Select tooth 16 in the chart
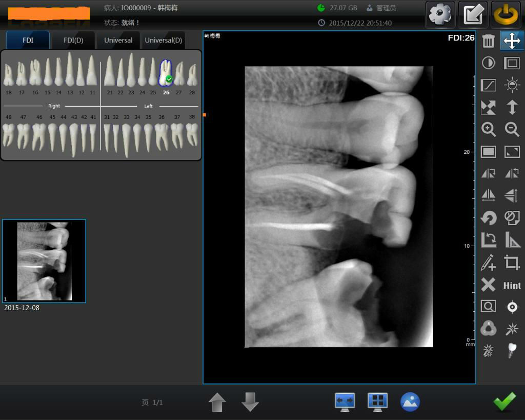 (x=35, y=73)
